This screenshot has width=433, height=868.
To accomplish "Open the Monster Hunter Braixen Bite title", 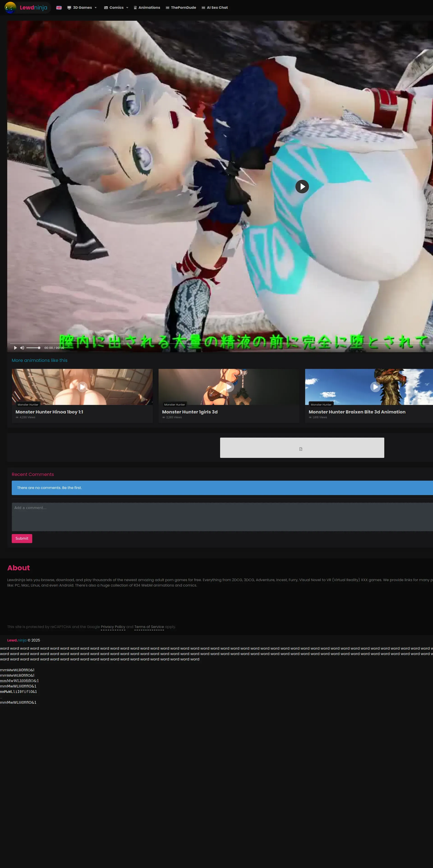I will tap(357, 412).
